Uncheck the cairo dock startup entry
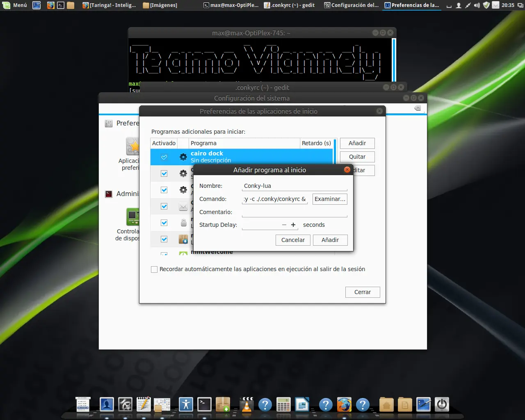The height and width of the screenshot is (420, 525). (x=164, y=157)
